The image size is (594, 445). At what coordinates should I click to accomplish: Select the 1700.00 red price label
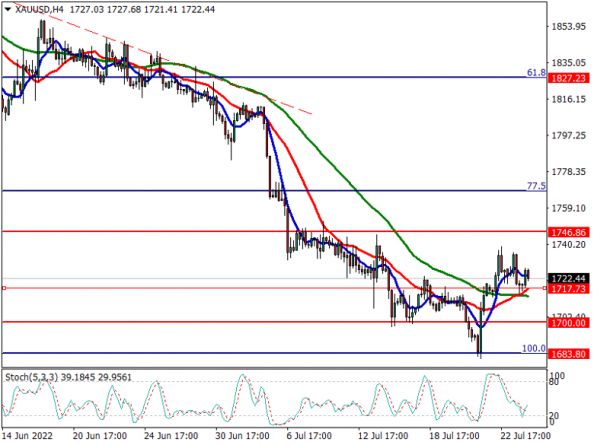(569, 323)
